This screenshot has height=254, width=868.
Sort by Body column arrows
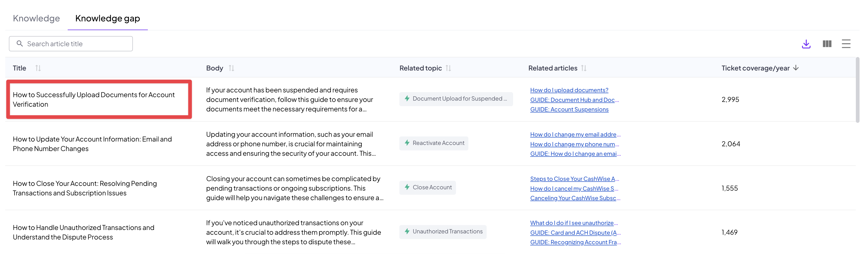pyautogui.click(x=231, y=68)
